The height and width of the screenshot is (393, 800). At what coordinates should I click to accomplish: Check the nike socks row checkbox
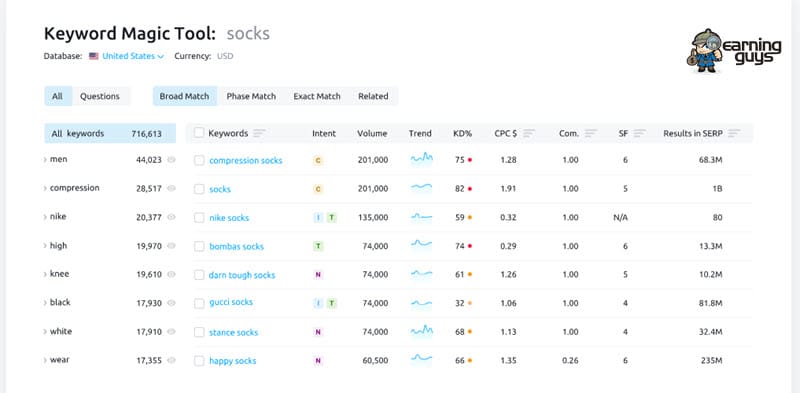tap(199, 218)
